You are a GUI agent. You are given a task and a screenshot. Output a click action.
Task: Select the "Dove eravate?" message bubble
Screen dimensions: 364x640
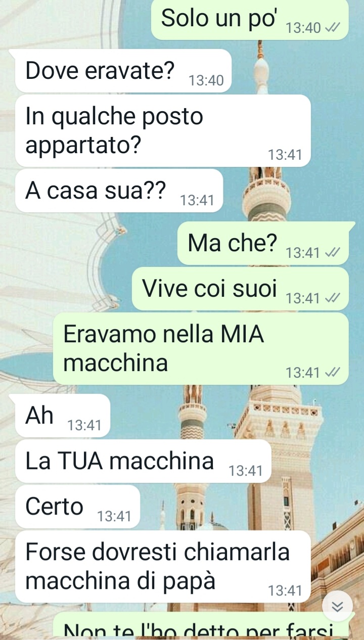coord(123,71)
